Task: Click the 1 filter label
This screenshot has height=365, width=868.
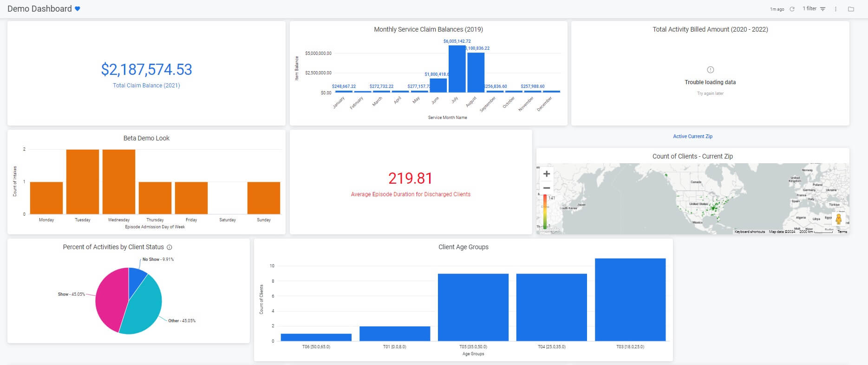Action: [x=809, y=9]
